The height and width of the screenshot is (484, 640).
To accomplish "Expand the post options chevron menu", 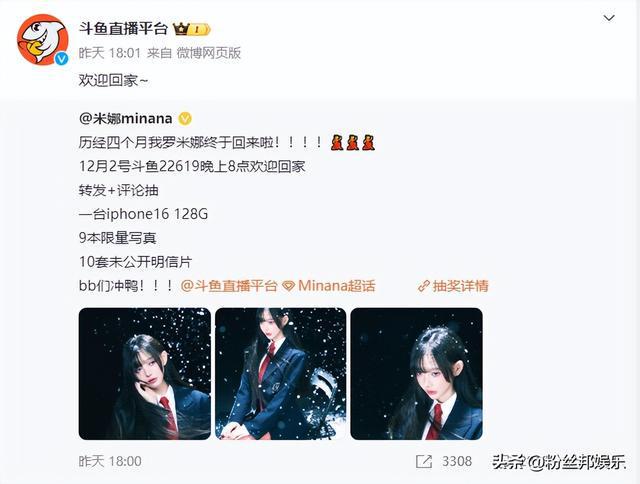I will [x=609, y=18].
